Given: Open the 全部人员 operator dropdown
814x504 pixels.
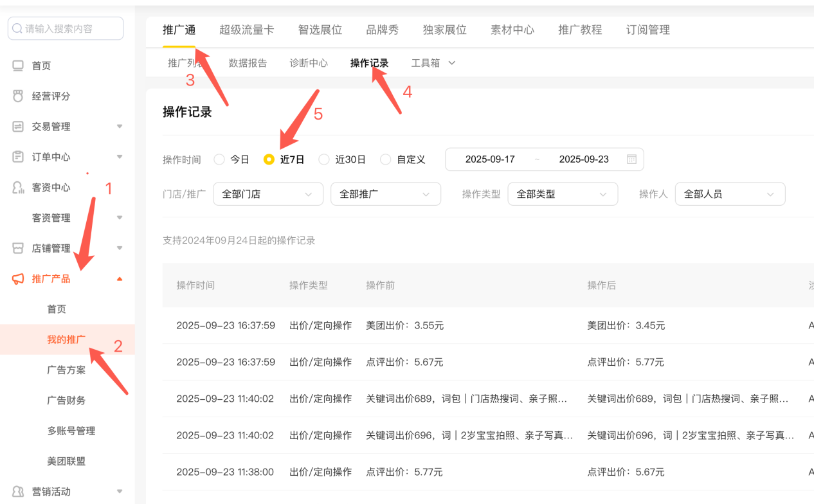Looking at the screenshot, I should pos(730,194).
